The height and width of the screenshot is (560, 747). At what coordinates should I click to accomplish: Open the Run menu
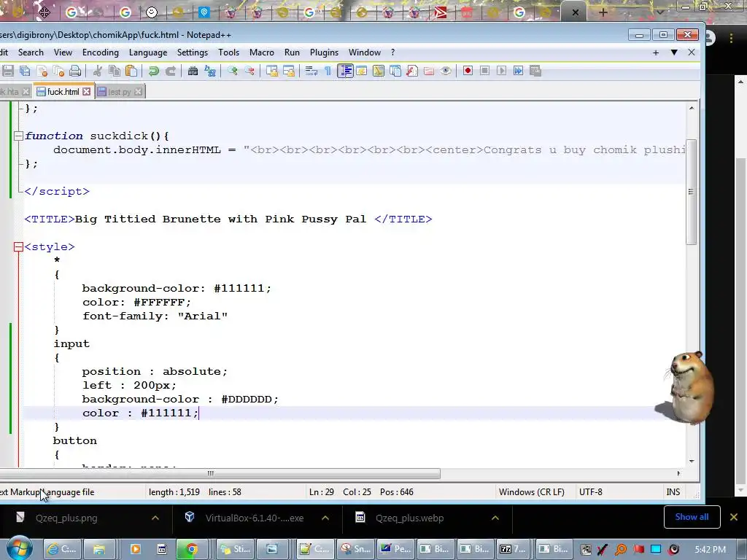tap(292, 52)
